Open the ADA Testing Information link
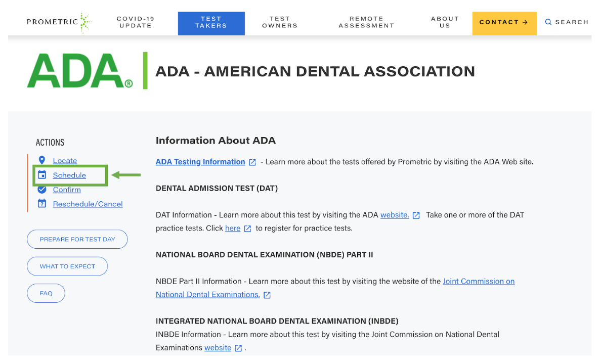599x364 pixels. pos(200,162)
